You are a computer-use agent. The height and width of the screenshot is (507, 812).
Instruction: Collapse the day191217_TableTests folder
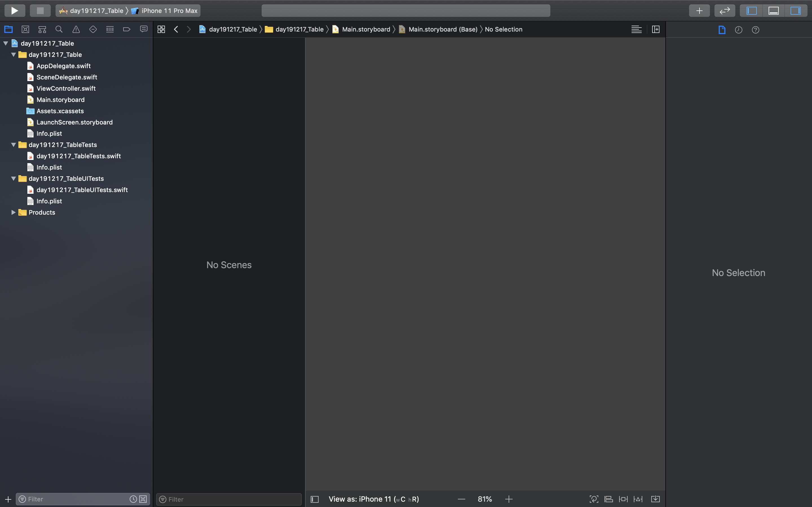(x=14, y=145)
